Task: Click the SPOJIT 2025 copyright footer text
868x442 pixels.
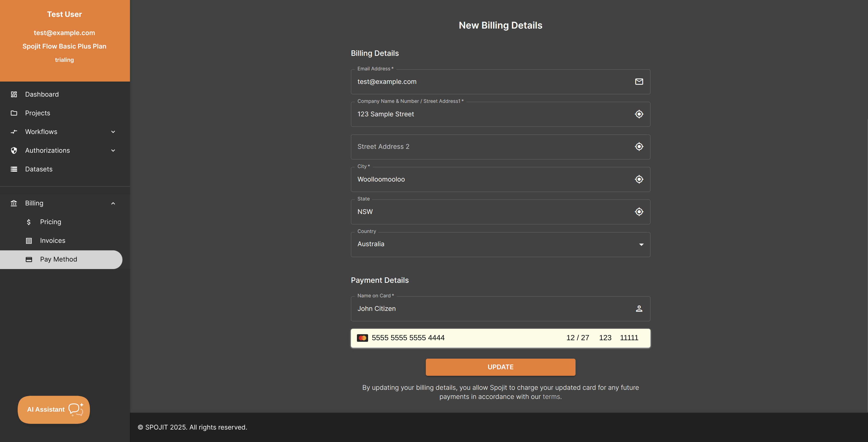Action: 192,427
